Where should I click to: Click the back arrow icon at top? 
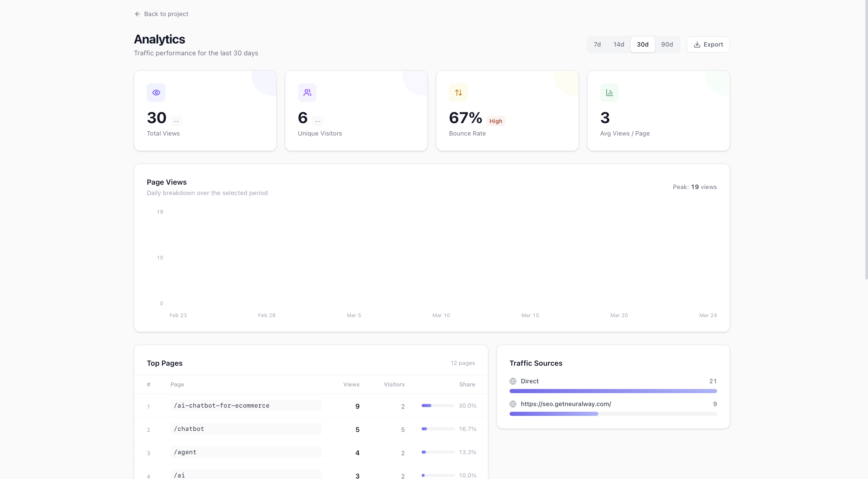[137, 14]
